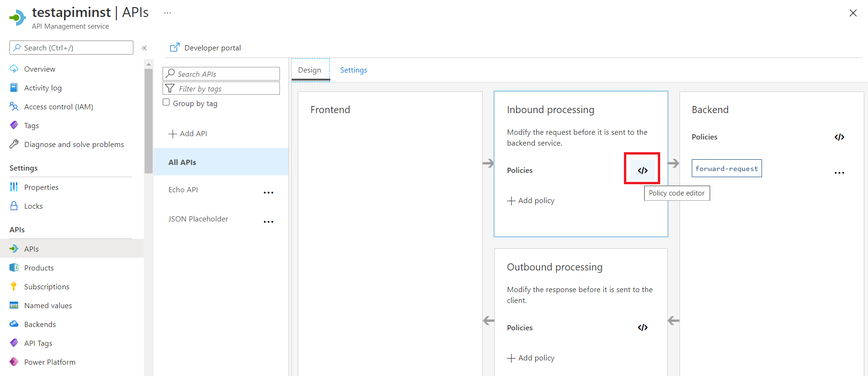Open Access control (IAM) page
This screenshot has height=376, width=868.
tap(58, 106)
